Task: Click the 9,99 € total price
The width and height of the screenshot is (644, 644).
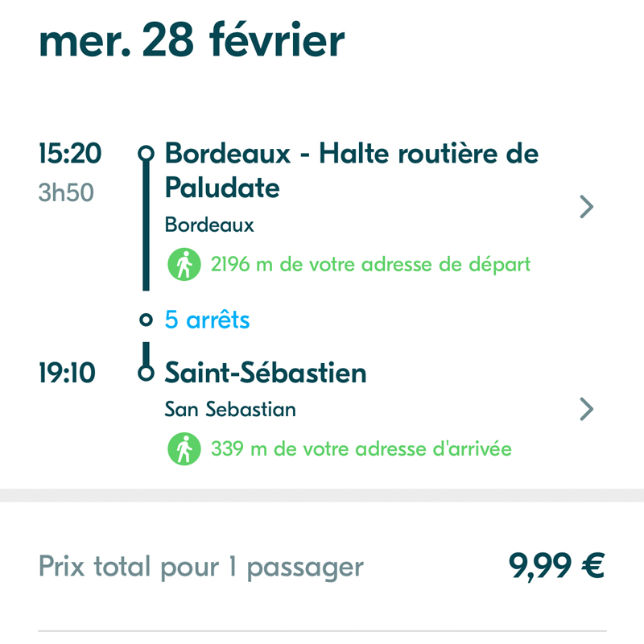Action: [556, 567]
